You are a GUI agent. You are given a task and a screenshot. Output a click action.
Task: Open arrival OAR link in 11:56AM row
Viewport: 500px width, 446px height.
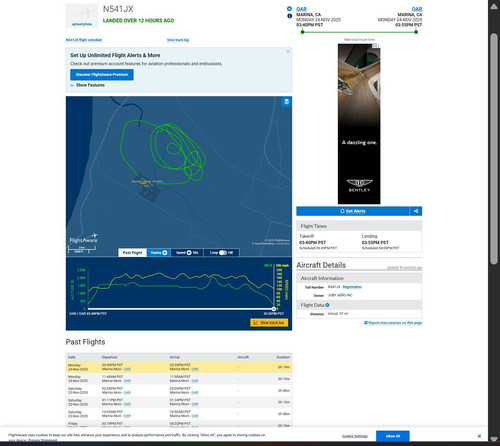(x=195, y=381)
